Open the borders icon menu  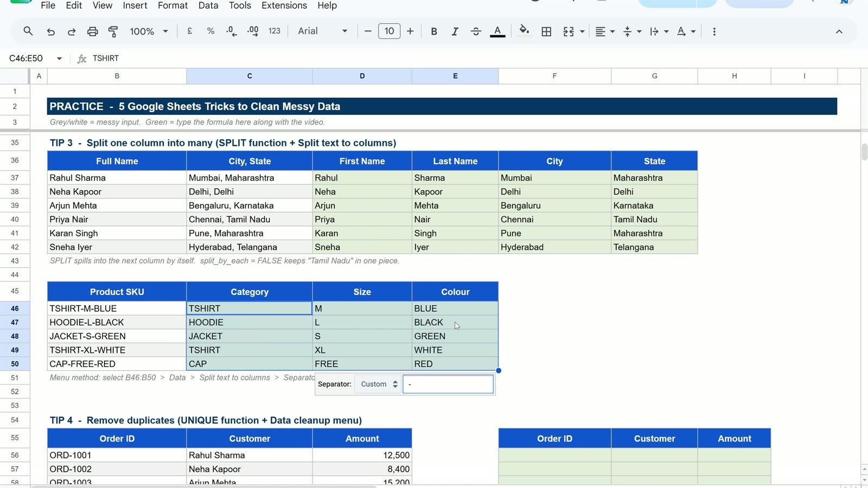(x=546, y=31)
